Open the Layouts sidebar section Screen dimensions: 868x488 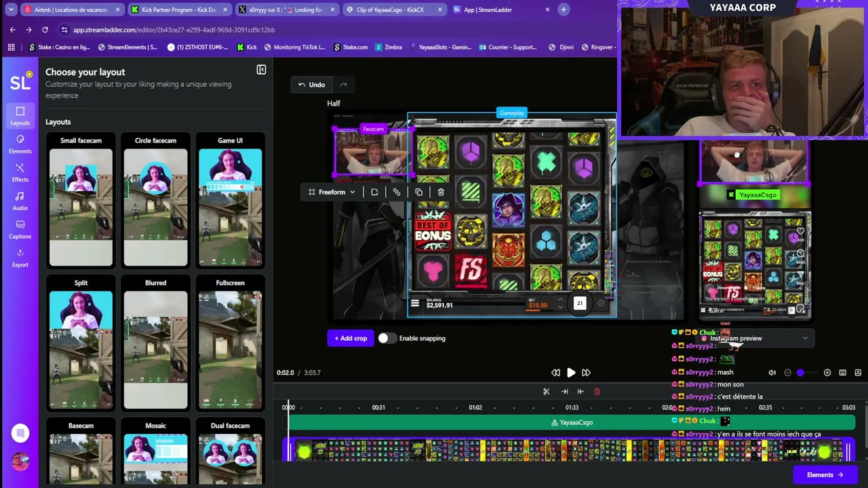[x=20, y=115]
